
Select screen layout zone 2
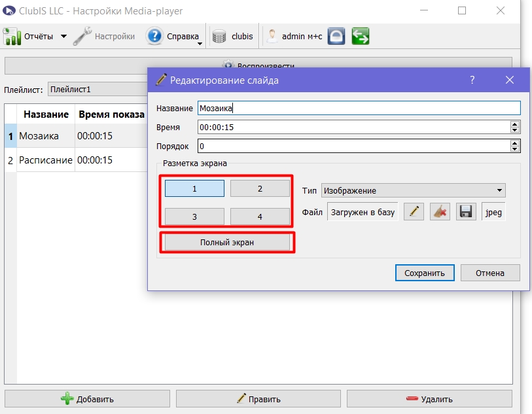(x=260, y=188)
